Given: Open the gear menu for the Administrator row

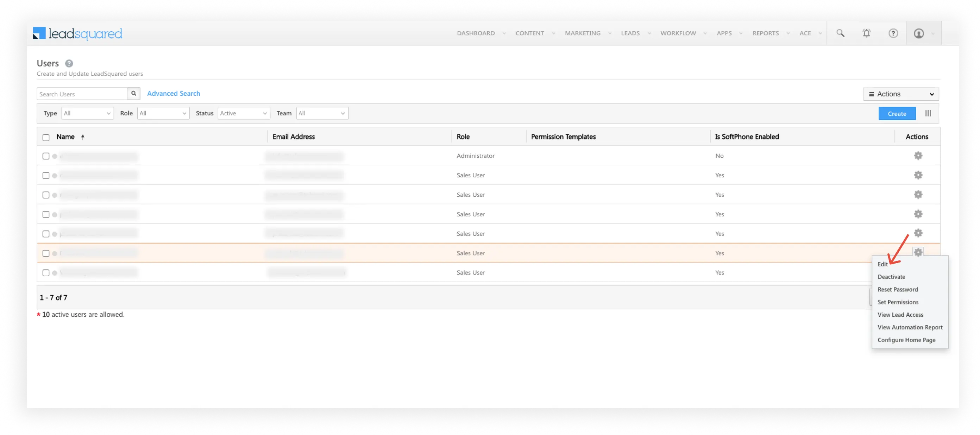Looking at the screenshot, I should pyautogui.click(x=918, y=156).
